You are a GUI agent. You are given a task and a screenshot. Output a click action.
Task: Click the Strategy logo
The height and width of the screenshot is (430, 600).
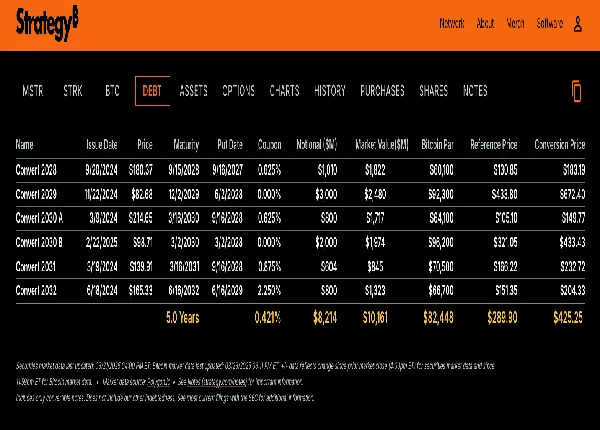pyautogui.click(x=47, y=23)
